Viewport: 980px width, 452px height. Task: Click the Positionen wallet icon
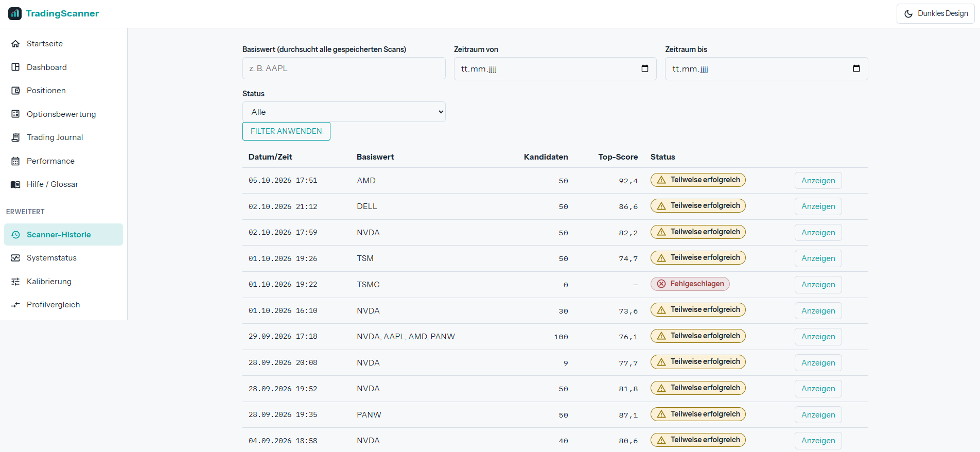click(x=15, y=91)
